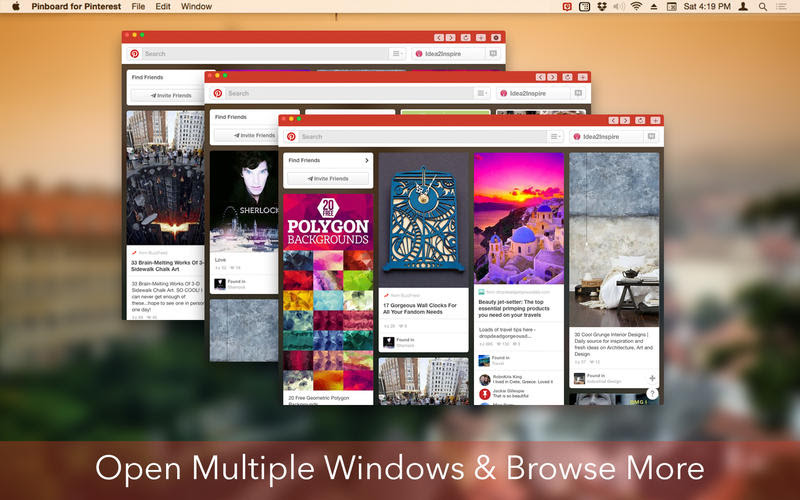Open notifications icon in the front window
Viewport: 800px width, 500px height.
(651, 137)
